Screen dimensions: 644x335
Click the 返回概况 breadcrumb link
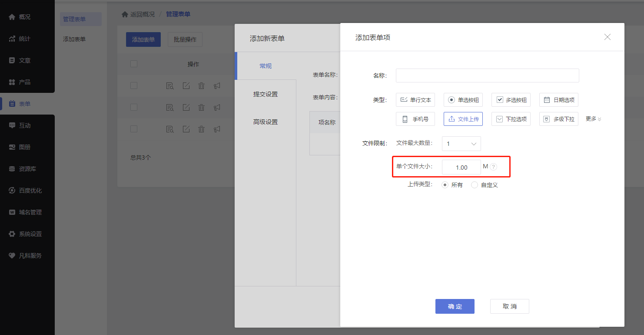pos(143,14)
